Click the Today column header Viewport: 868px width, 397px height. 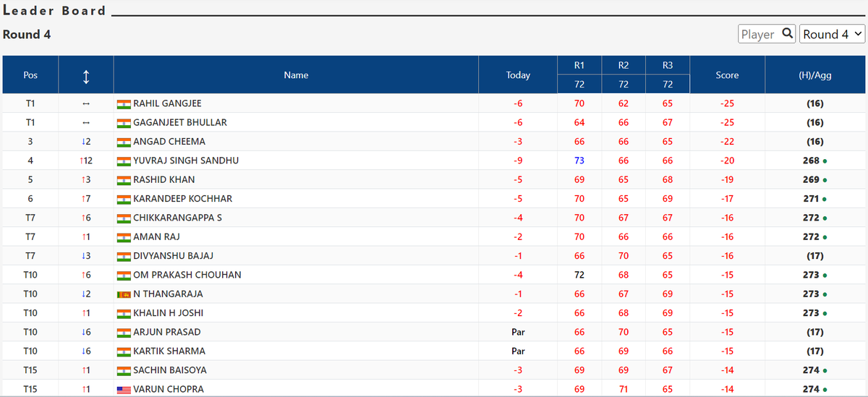(x=518, y=74)
